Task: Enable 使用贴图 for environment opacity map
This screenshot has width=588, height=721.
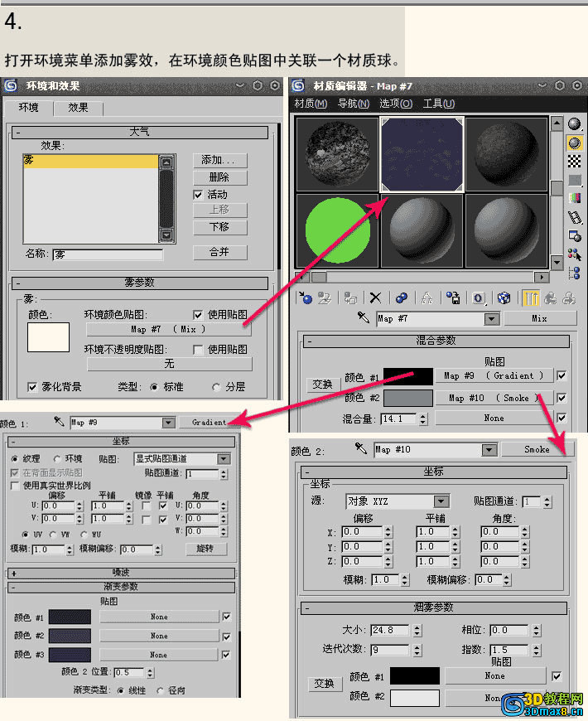Action: (198, 350)
